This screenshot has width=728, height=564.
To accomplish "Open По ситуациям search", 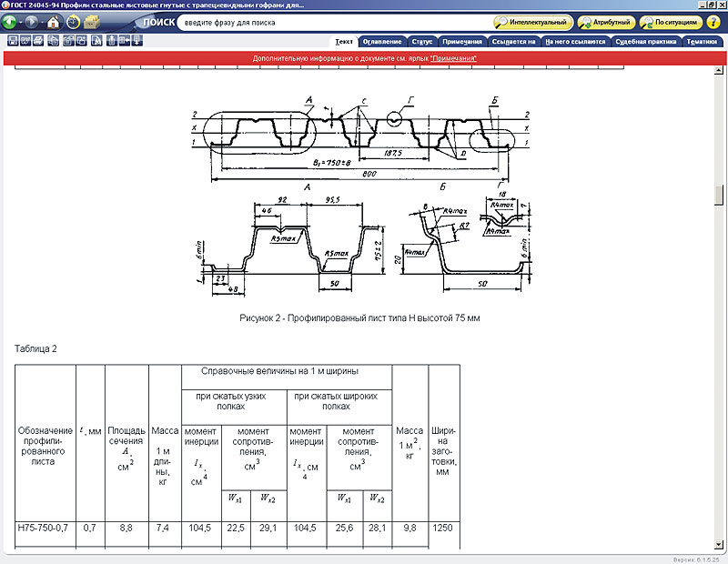I will pos(671,22).
